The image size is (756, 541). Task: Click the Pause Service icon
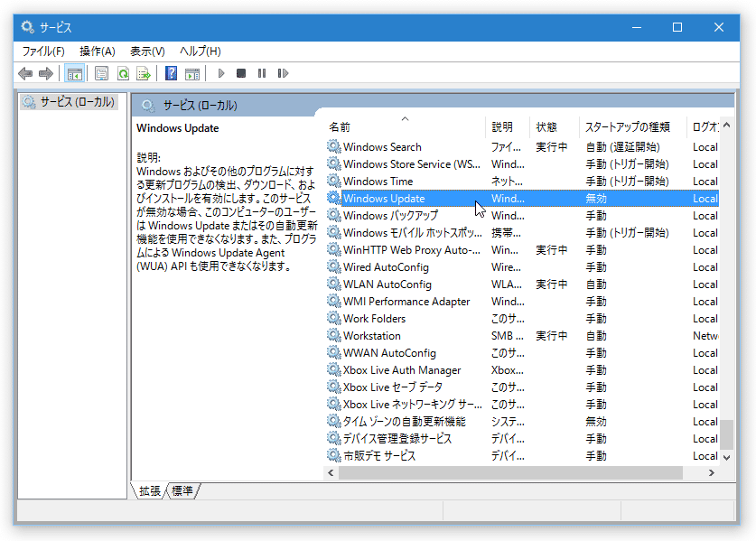[x=262, y=73]
